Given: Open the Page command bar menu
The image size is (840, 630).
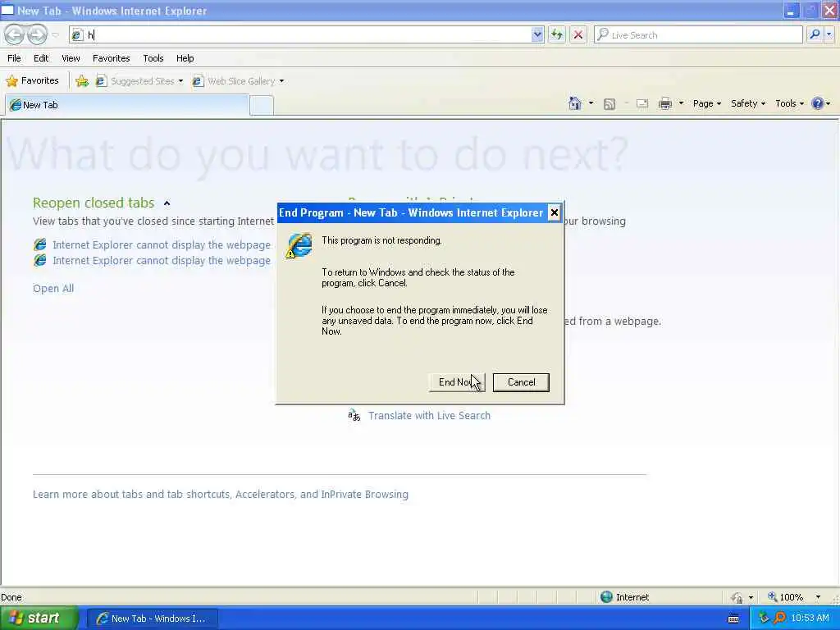Looking at the screenshot, I should pyautogui.click(x=706, y=103).
